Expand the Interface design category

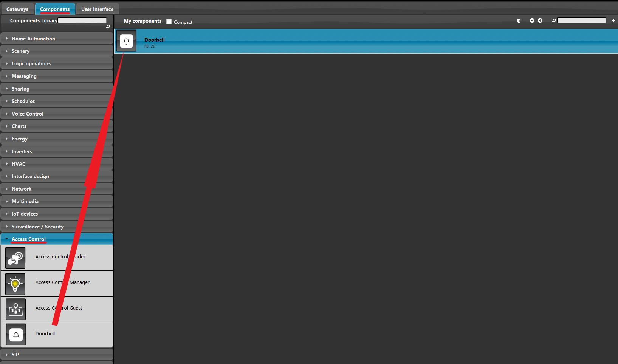tap(57, 176)
